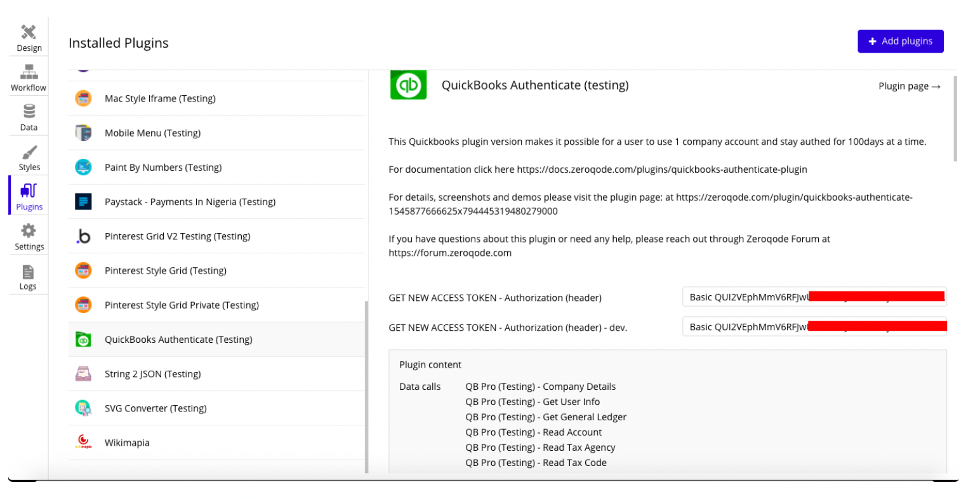Screen dimensions: 980x499
Task: Select SVG Converter (Testing) plugin
Action: [156, 408]
